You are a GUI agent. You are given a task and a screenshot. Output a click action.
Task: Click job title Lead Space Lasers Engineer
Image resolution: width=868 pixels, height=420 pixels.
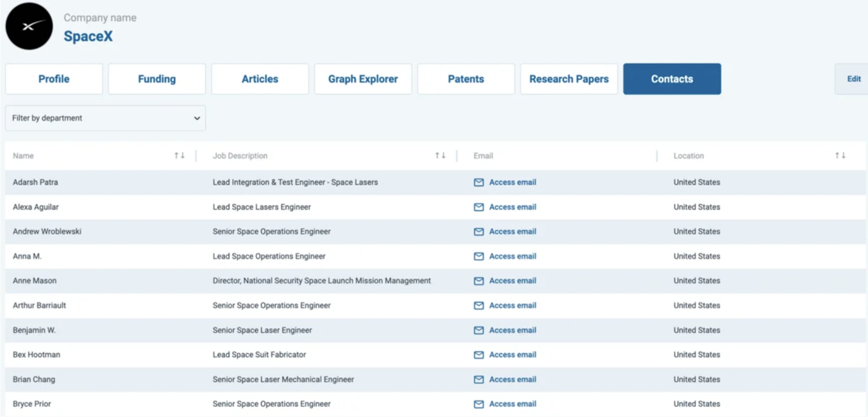[x=262, y=207]
